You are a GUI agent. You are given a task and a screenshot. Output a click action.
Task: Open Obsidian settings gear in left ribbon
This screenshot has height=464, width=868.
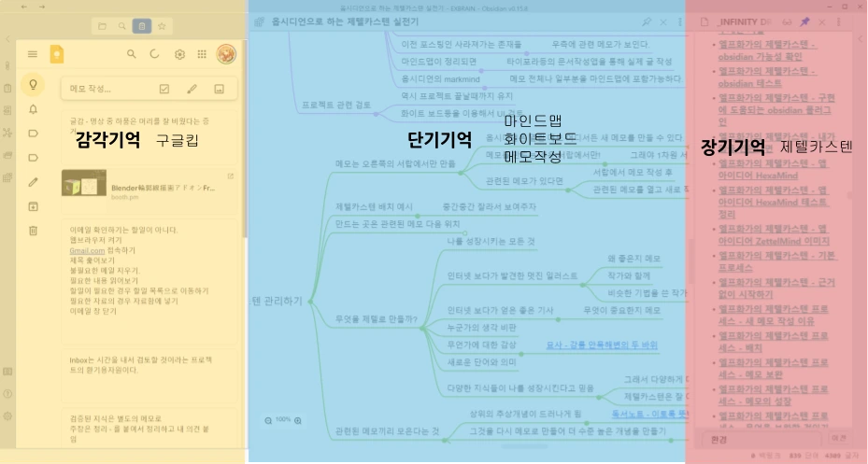(x=7, y=415)
